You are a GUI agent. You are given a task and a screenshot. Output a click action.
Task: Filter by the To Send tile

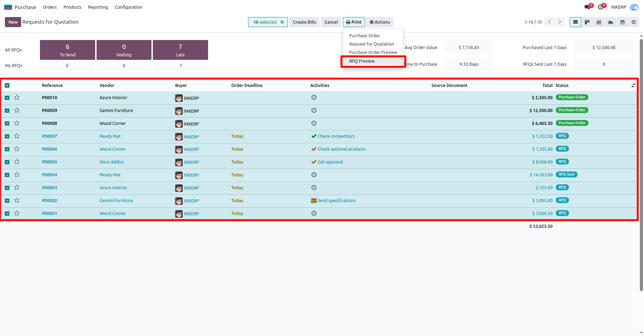coord(67,50)
